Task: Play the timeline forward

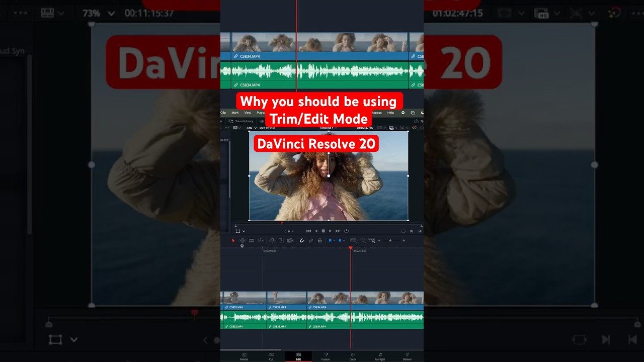Action: (330, 231)
